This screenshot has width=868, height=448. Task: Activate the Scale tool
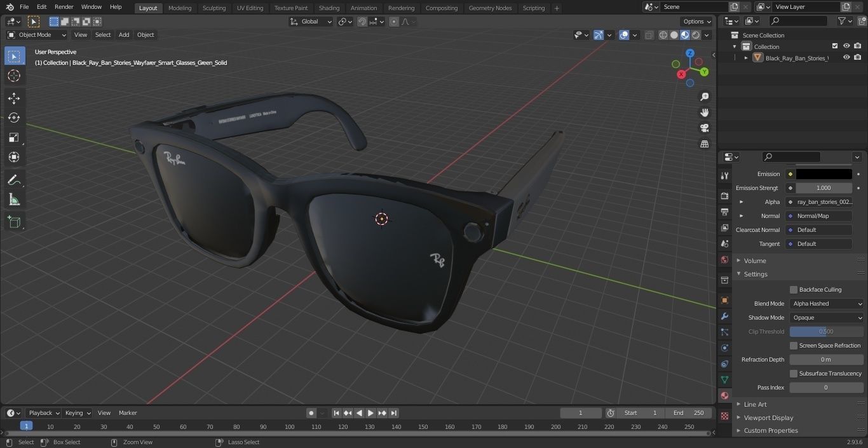[14, 137]
